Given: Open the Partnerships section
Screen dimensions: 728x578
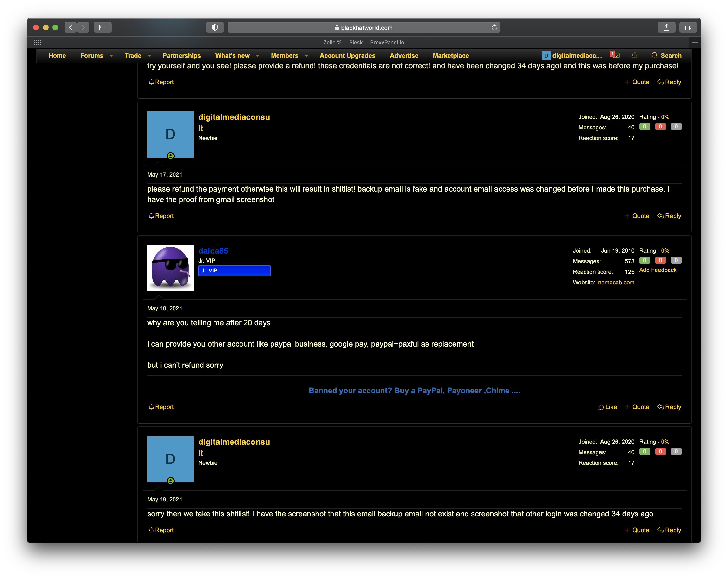Looking at the screenshot, I should pos(182,56).
